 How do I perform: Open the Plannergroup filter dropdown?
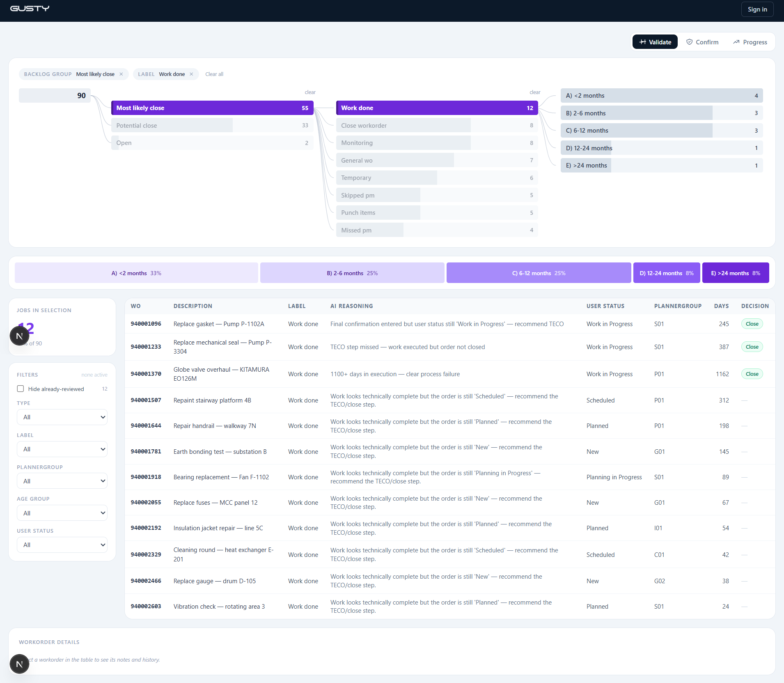(62, 481)
